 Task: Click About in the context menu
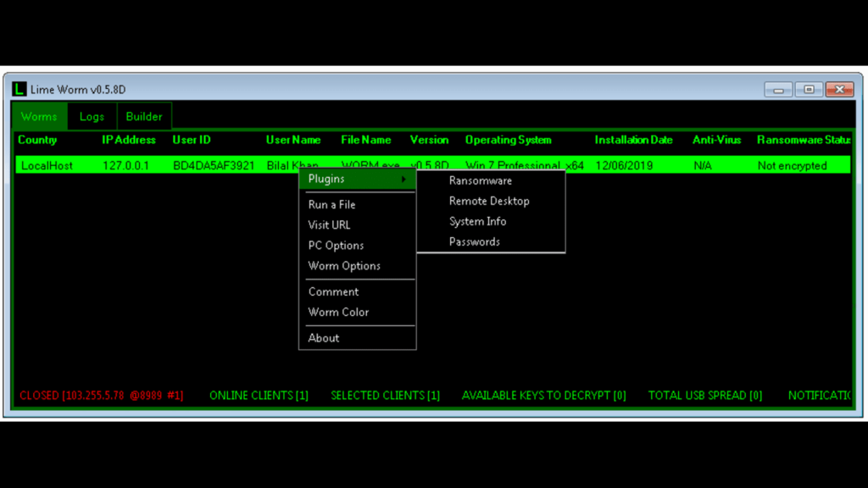click(x=323, y=338)
